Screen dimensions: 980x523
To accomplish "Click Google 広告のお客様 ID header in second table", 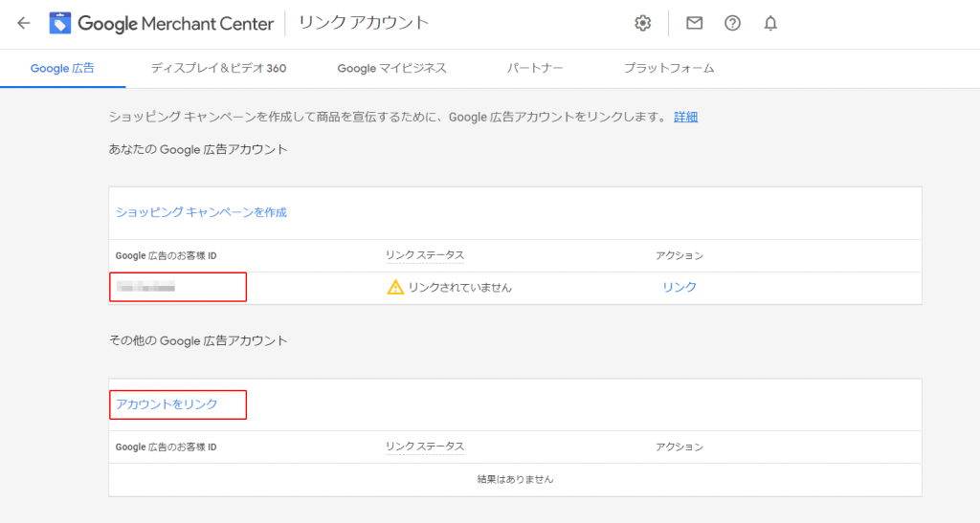I will 167,447.
